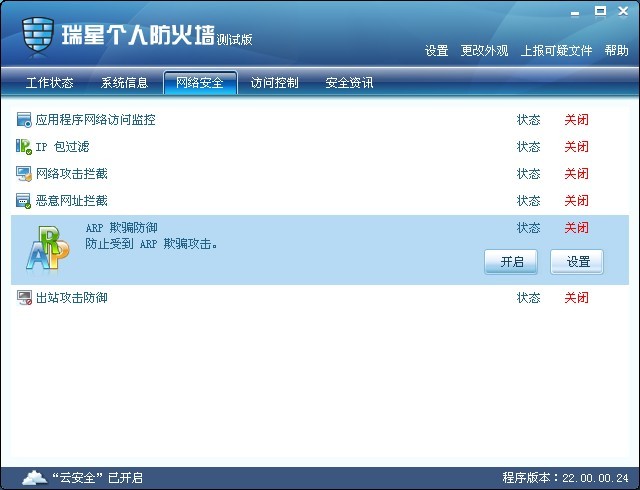The width and height of the screenshot is (640, 490).
Task: Open the 帮助 menu
Action: point(616,51)
